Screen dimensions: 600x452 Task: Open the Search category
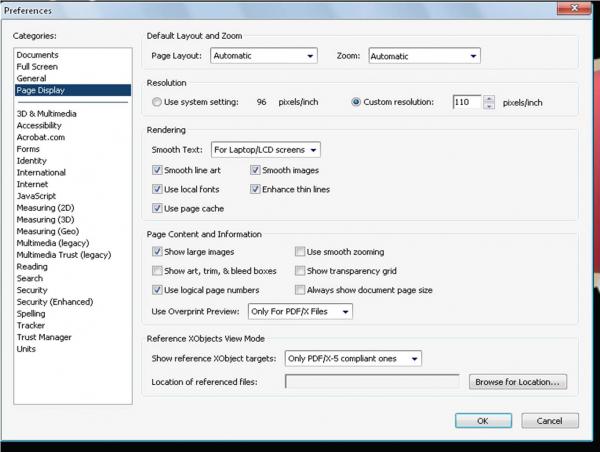29,278
